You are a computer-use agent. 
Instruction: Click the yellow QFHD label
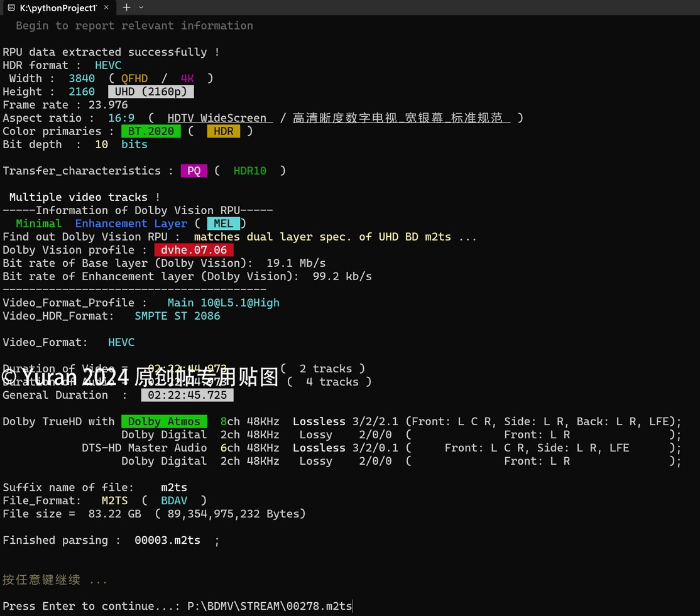pos(134,78)
